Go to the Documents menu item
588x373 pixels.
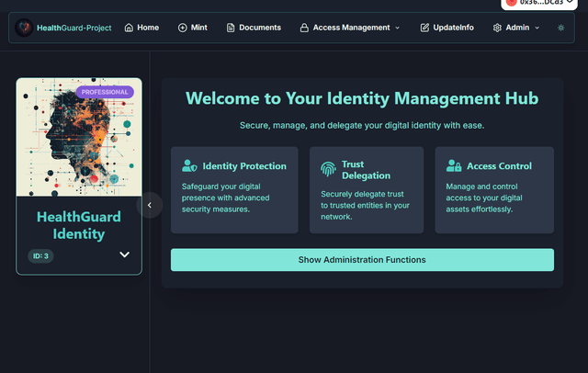click(x=259, y=28)
